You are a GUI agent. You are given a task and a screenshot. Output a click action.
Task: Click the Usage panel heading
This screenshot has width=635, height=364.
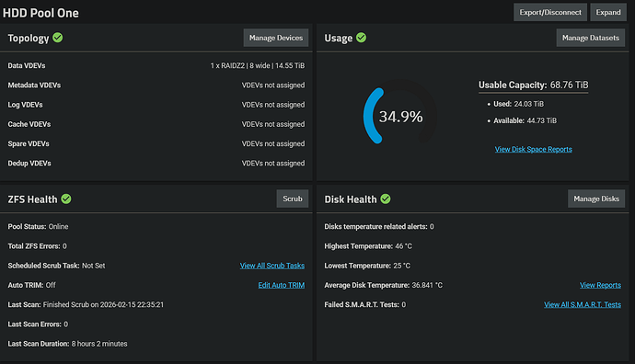(x=338, y=38)
